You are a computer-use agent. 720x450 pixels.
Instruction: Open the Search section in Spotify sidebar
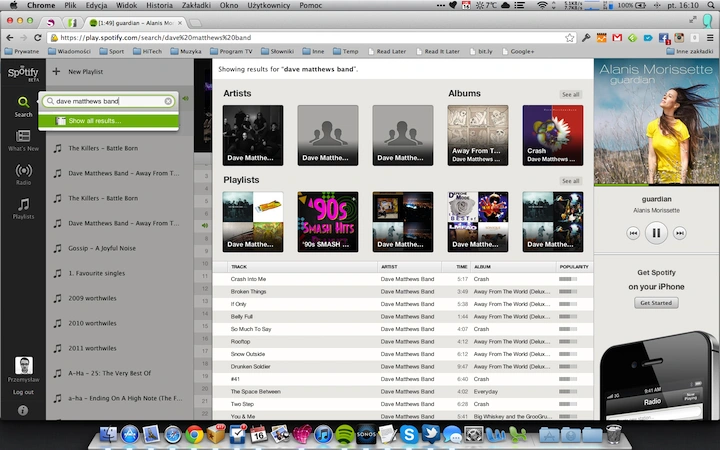[23, 107]
